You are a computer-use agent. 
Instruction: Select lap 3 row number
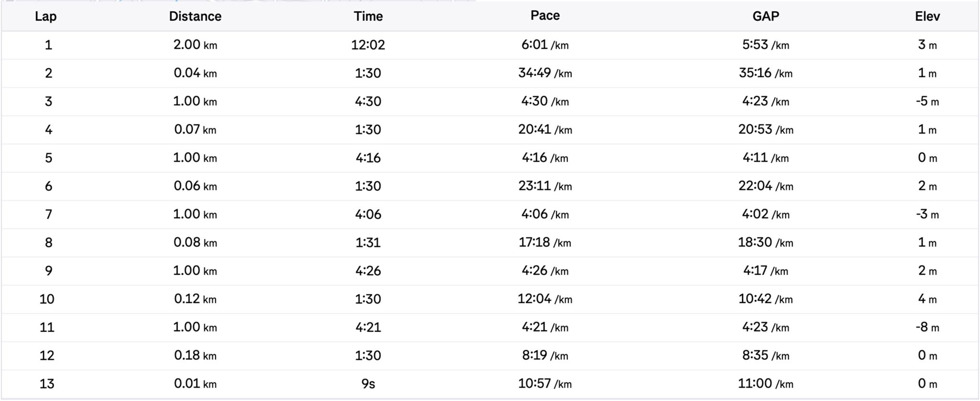tap(48, 101)
